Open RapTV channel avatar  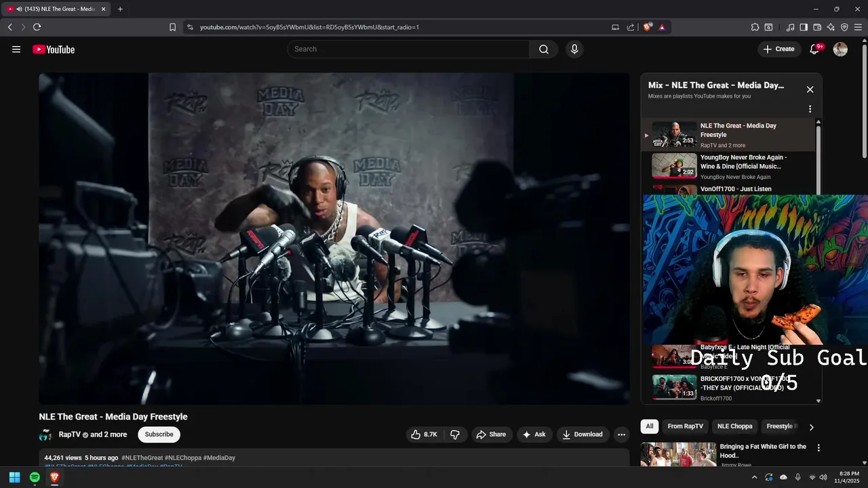click(x=46, y=434)
